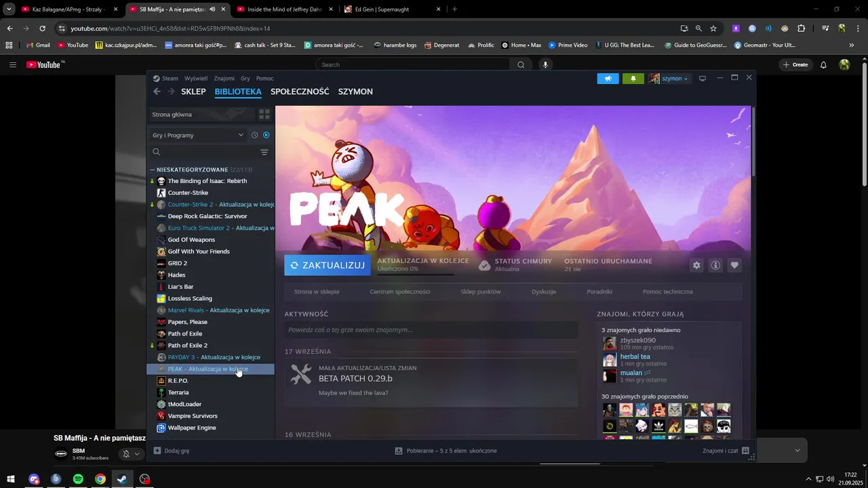Open PEAK game settings gear
Screen dimensions: 868x488
click(696, 266)
